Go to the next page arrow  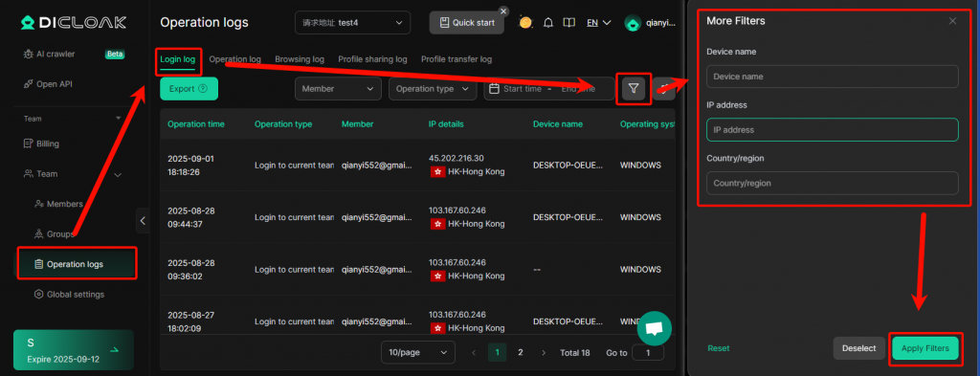tap(544, 353)
